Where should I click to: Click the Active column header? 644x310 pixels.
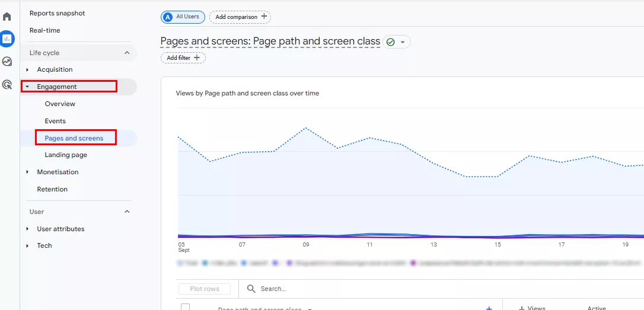(597, 308)
